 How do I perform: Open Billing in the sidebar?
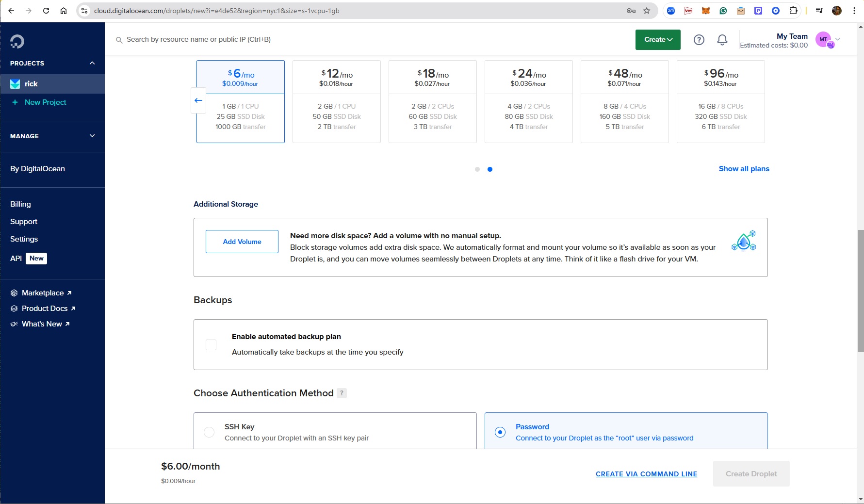20,204
